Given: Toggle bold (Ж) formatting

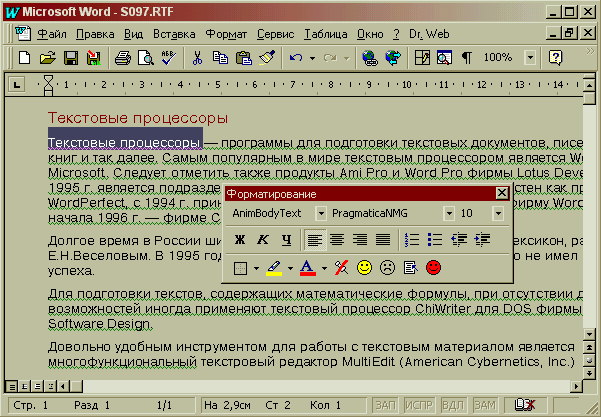Looking at the screenshot, I should [239, 239].
